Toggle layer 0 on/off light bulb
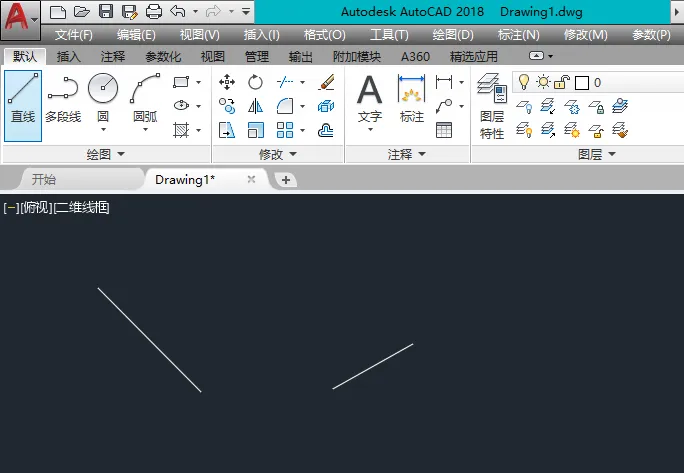The width and height of the screenshot is (684, 473). (x=523, y=82)
